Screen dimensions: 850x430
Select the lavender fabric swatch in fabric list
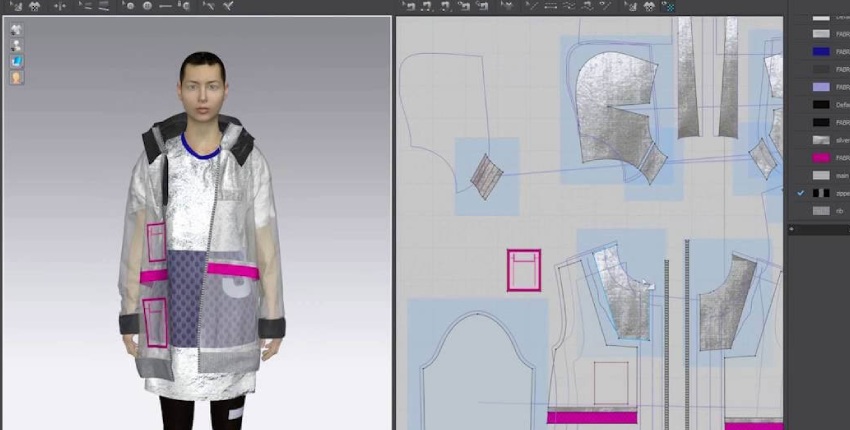pos(821,87)
